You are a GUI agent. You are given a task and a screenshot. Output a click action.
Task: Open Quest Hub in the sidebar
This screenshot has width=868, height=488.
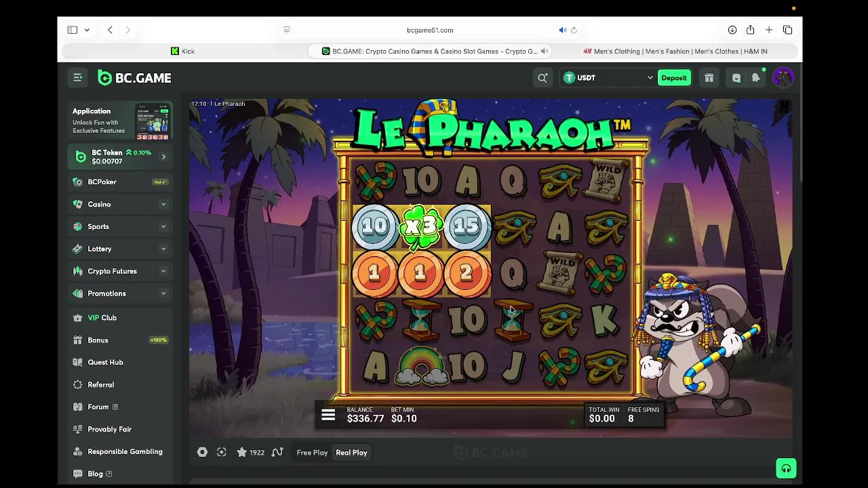(120, 362)
